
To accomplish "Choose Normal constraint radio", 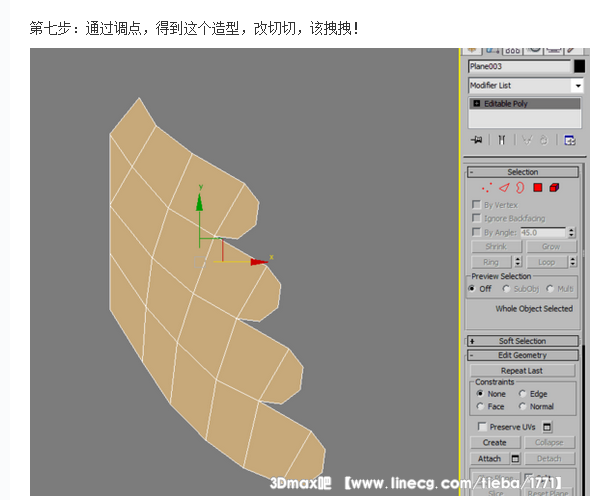I will (522, 406).
